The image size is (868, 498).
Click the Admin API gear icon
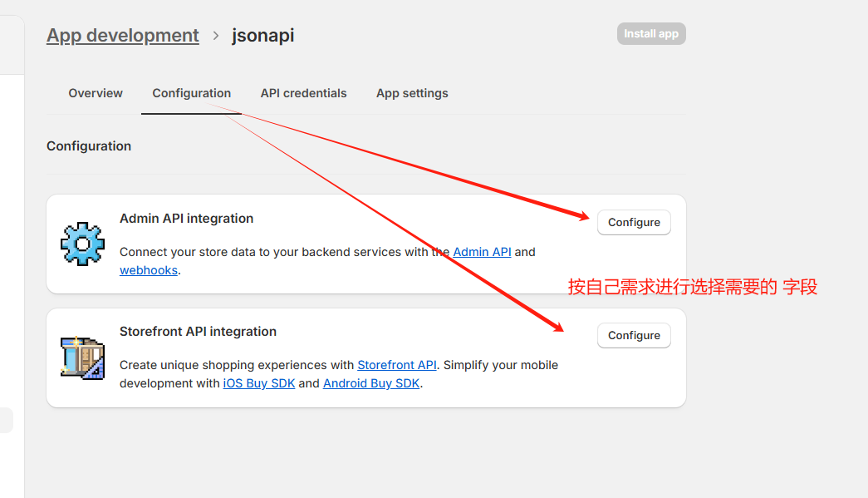[82, 244]
